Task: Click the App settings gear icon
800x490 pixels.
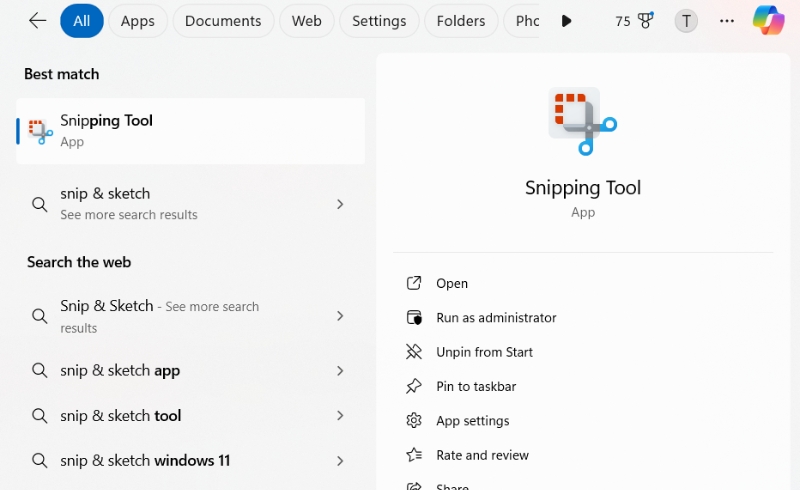Action: point(414,420)
